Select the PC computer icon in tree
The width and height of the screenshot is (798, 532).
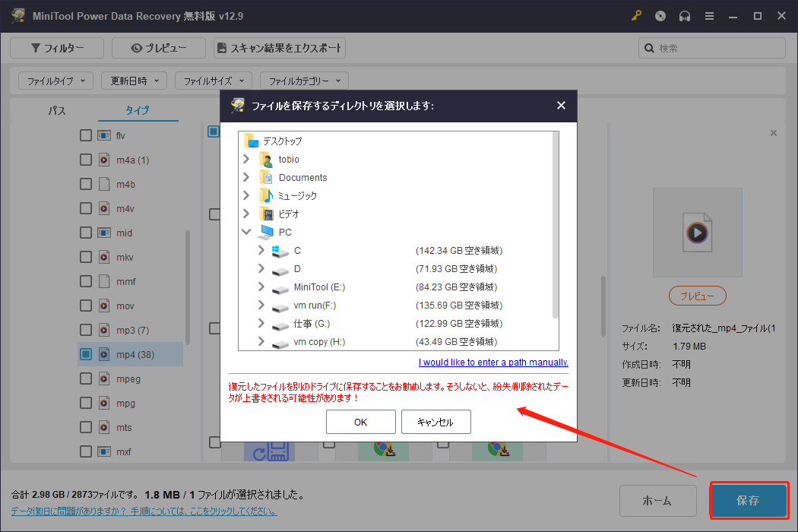266,232
